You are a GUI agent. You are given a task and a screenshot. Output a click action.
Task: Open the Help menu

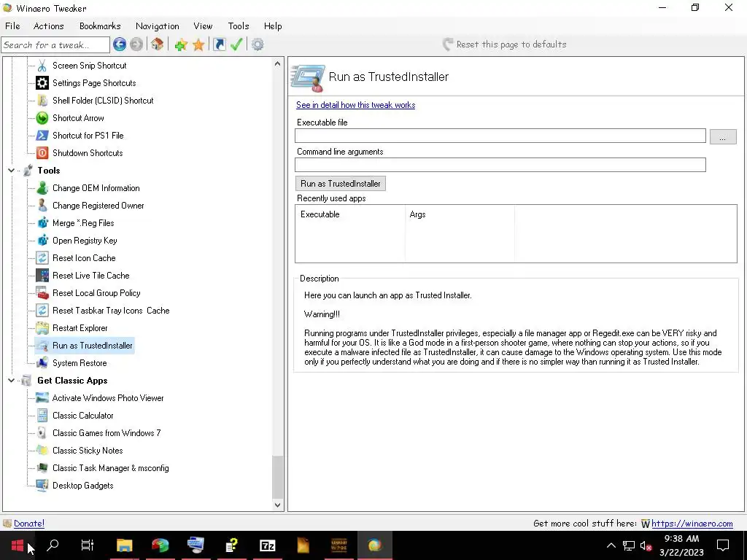(273, 26)
